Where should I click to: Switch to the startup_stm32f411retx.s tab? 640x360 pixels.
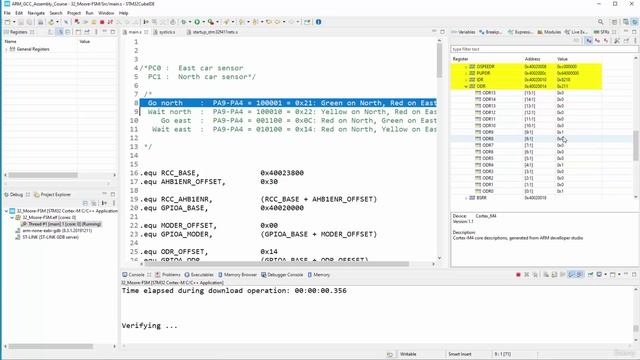pyautogui.click(x=211, y=32)
